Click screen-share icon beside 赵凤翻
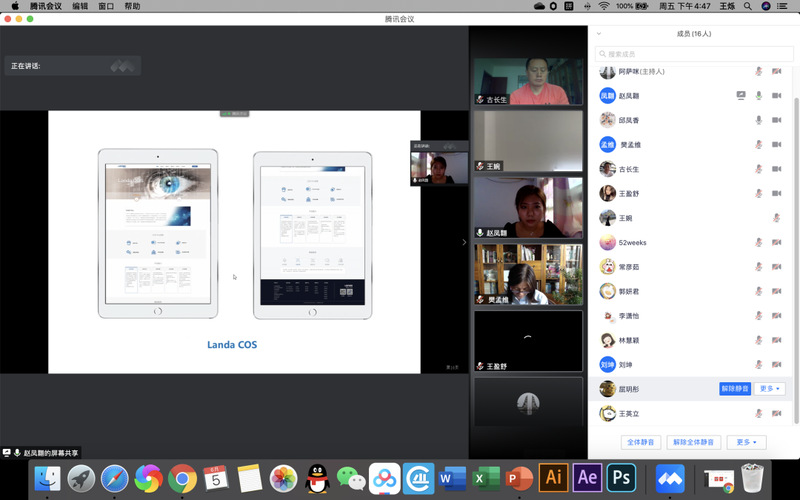Image resolution: width=800 pixels, height=500 pixels. point(741,96)
